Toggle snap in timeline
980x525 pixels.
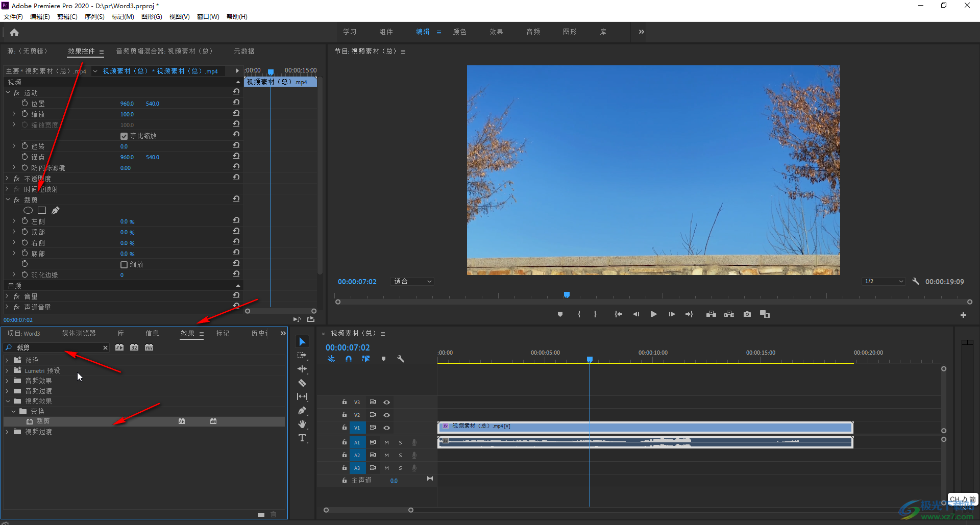pos(349,359)
